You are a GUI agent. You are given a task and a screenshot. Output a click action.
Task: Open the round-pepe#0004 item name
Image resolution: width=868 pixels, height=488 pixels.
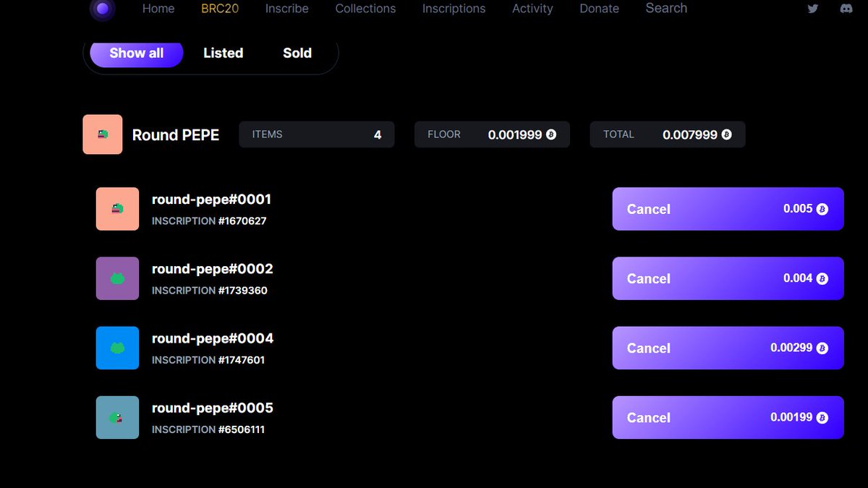pyautogui.click(x=213, y=338)
